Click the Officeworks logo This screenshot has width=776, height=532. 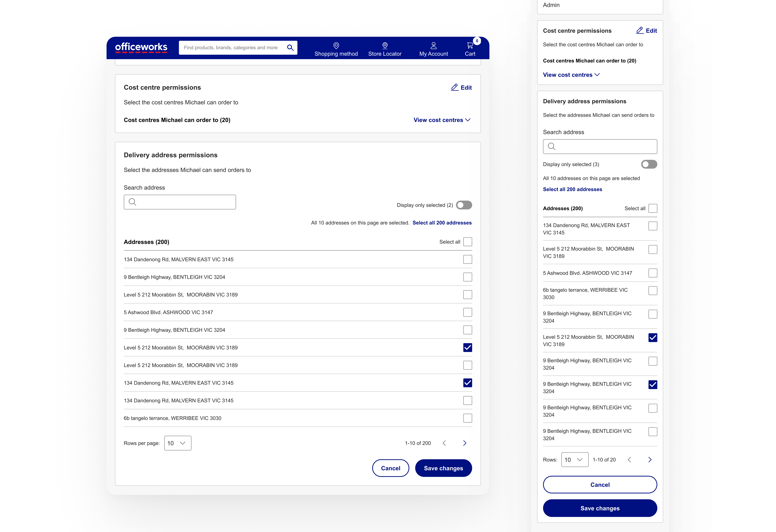pyautogui.click(x=141, y=47)
